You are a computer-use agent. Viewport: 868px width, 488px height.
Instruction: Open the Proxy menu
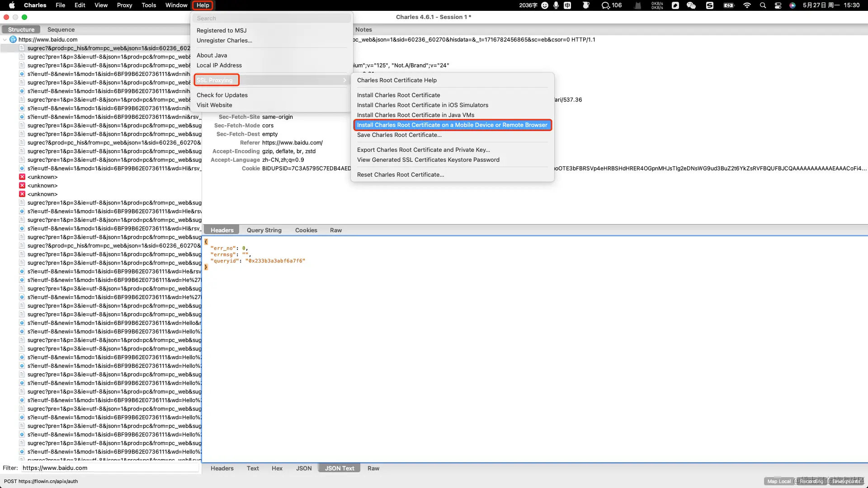click(124, 5)
